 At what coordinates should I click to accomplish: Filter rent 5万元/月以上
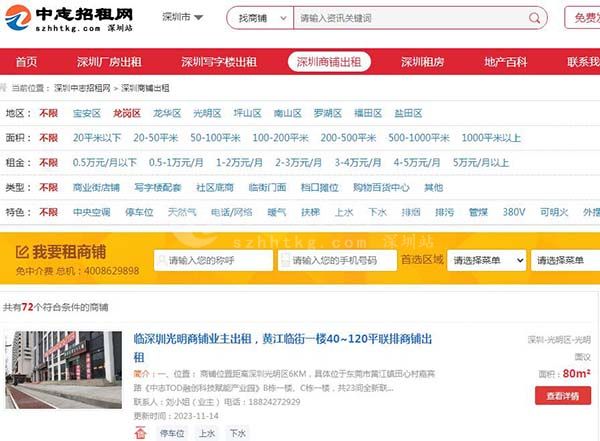click(481, 162)
